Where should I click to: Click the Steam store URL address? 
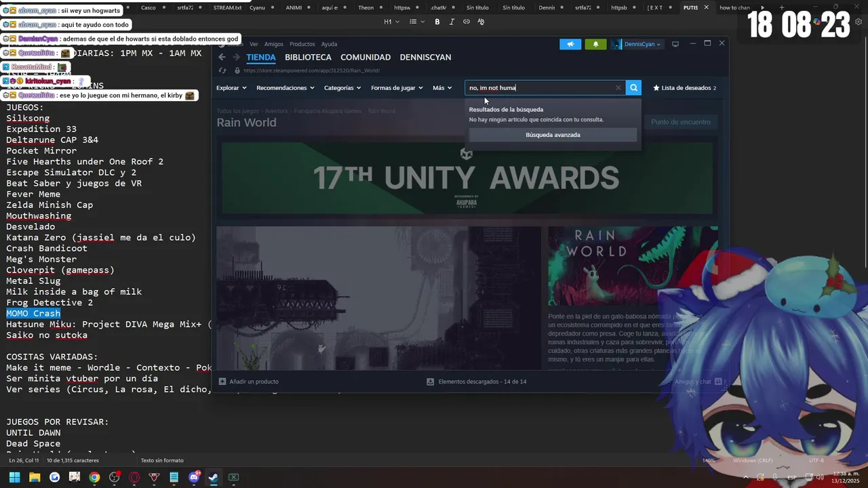[x=311, y=70]
